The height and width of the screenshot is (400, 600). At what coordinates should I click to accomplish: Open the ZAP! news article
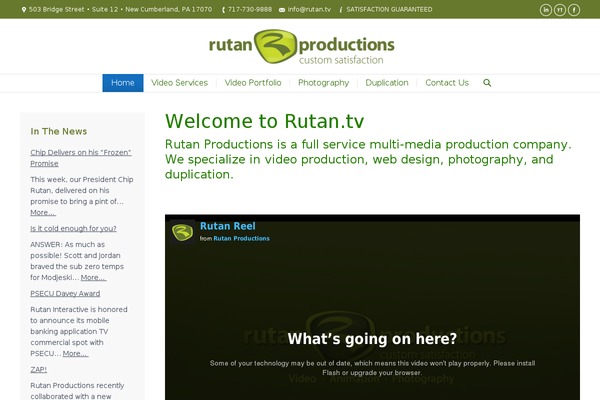tap(38, 370)
